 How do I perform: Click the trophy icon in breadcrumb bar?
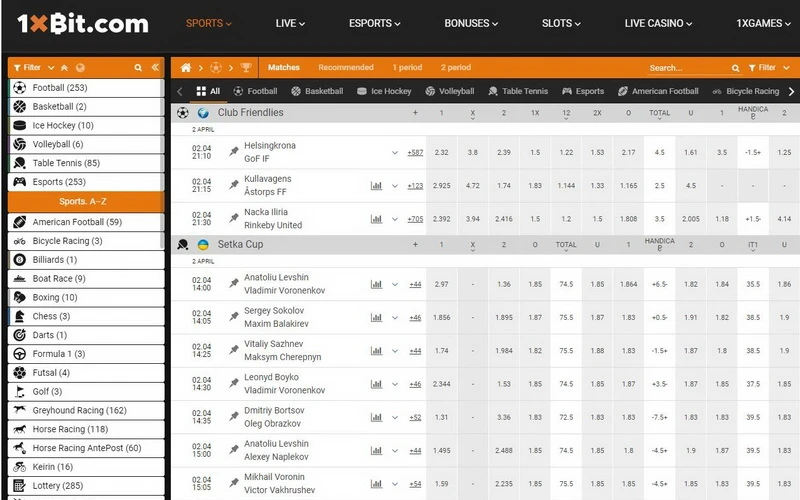(x=246, y=67)
